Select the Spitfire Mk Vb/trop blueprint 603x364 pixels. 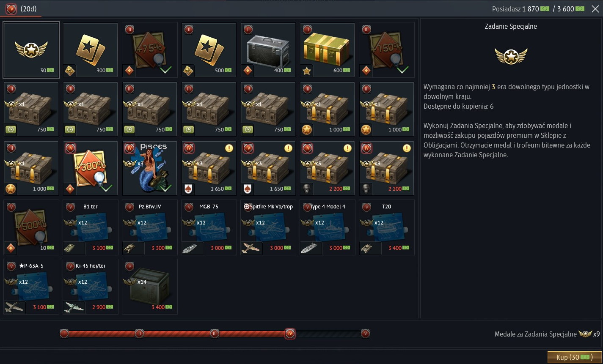268,227
